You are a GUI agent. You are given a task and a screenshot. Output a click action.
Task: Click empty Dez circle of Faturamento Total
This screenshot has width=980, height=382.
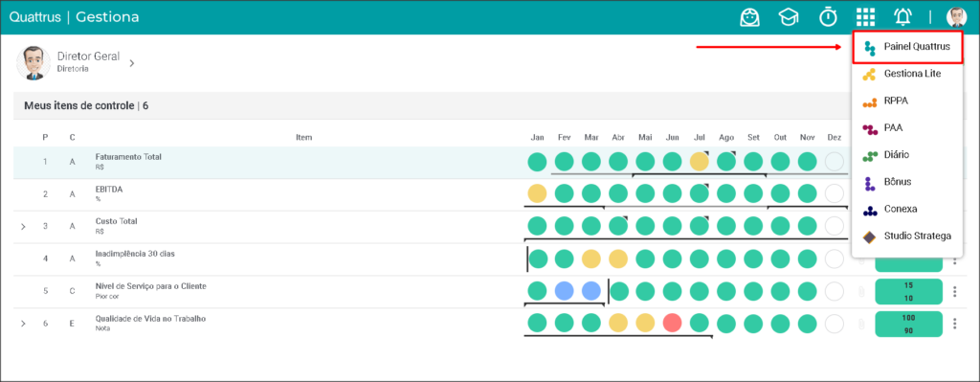click(835, 161)
